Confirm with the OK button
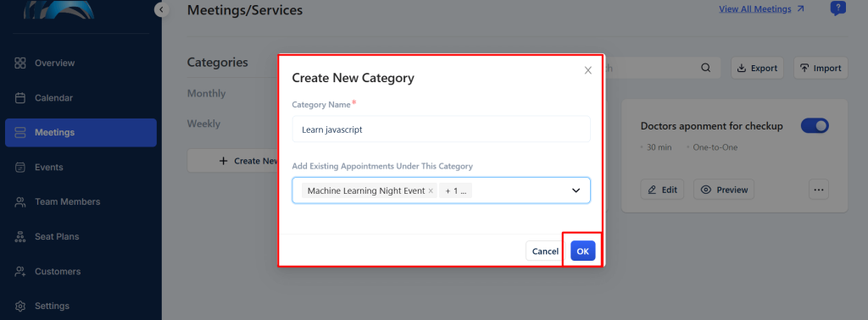 [x=583, y=251]
